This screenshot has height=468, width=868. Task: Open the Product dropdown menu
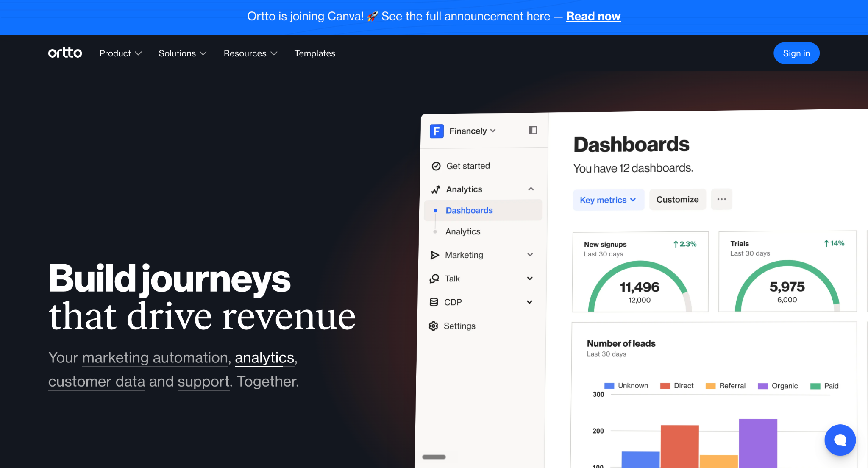pos(120,53)
